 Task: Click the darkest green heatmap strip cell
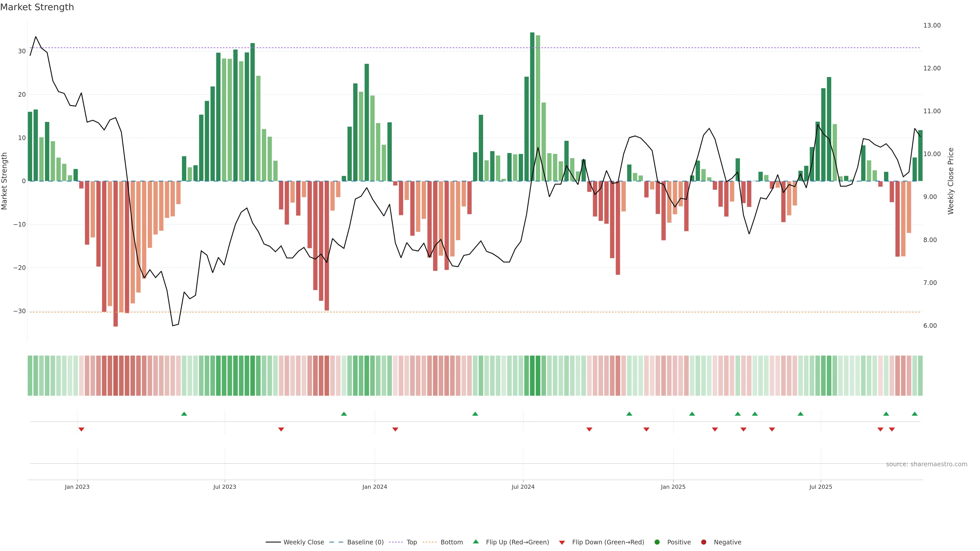click(x=532, y=376)
